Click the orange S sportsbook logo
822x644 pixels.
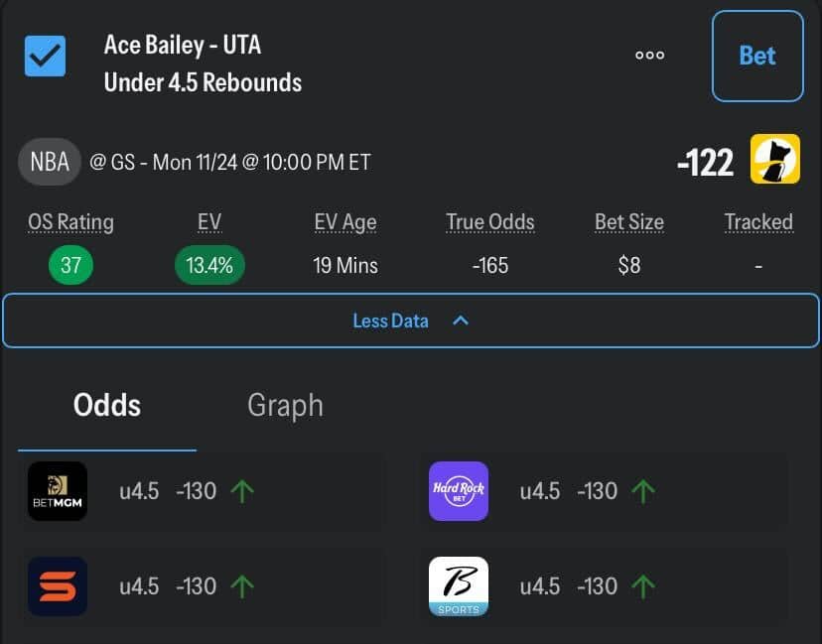pos(58,586)
